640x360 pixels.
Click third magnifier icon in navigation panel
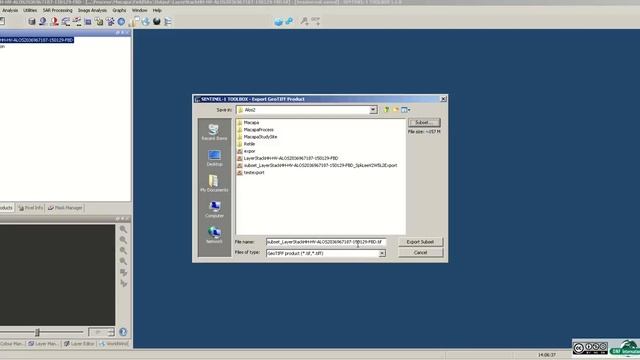pyautogui.click(x=123, y=251)
